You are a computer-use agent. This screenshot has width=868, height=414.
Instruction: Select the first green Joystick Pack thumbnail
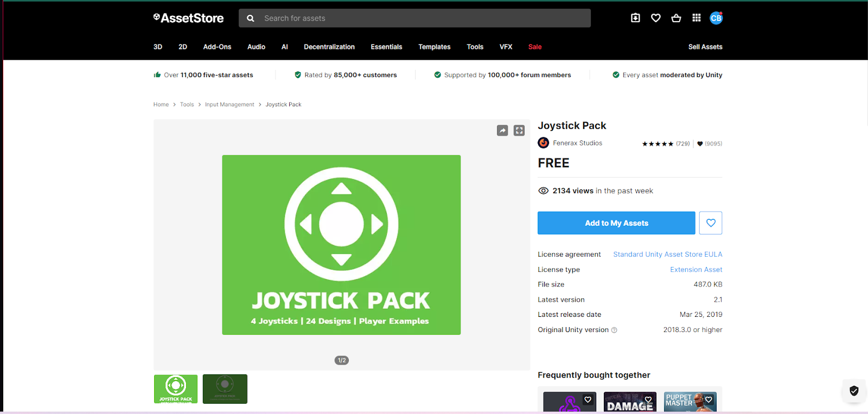tap(176, 389)
